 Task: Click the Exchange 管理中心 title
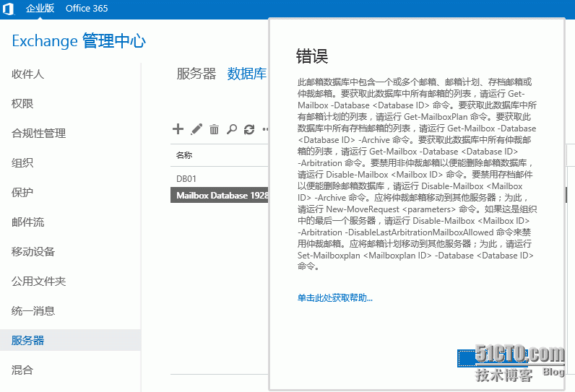tap(79, 40)
